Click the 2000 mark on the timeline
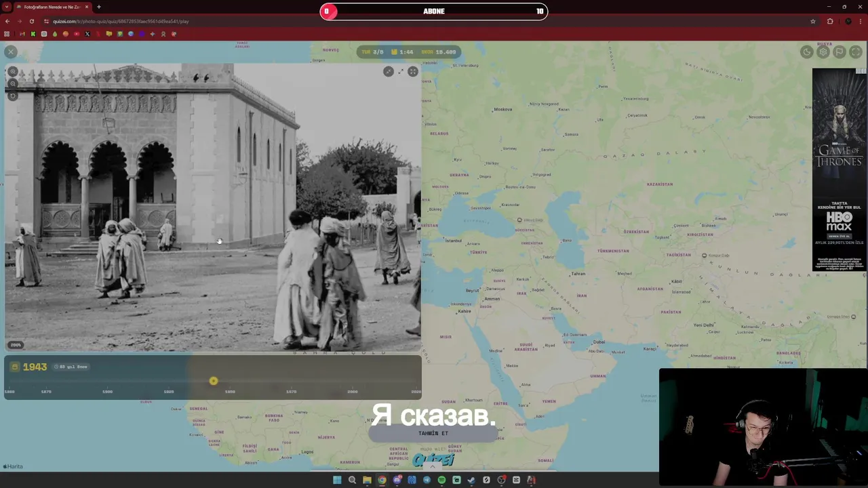The image size is (868, 488). click(353, 392)
